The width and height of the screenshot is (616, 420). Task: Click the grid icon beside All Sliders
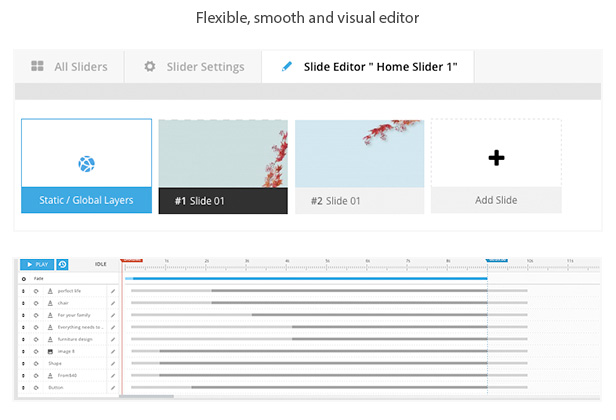tap(37, 66)
